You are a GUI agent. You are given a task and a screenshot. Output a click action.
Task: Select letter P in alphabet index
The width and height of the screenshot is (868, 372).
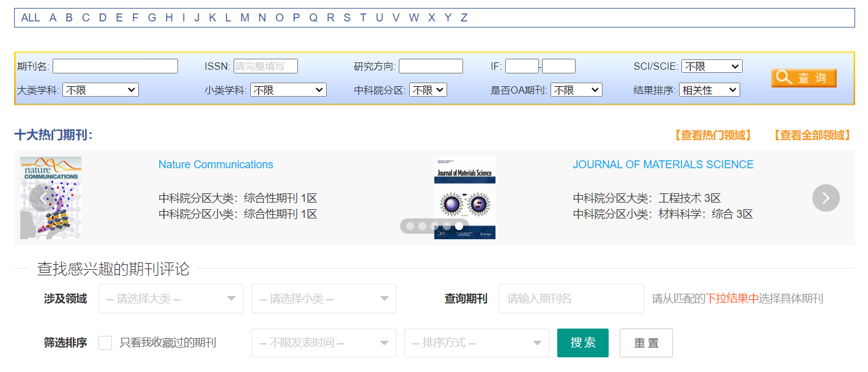point(296,18)
